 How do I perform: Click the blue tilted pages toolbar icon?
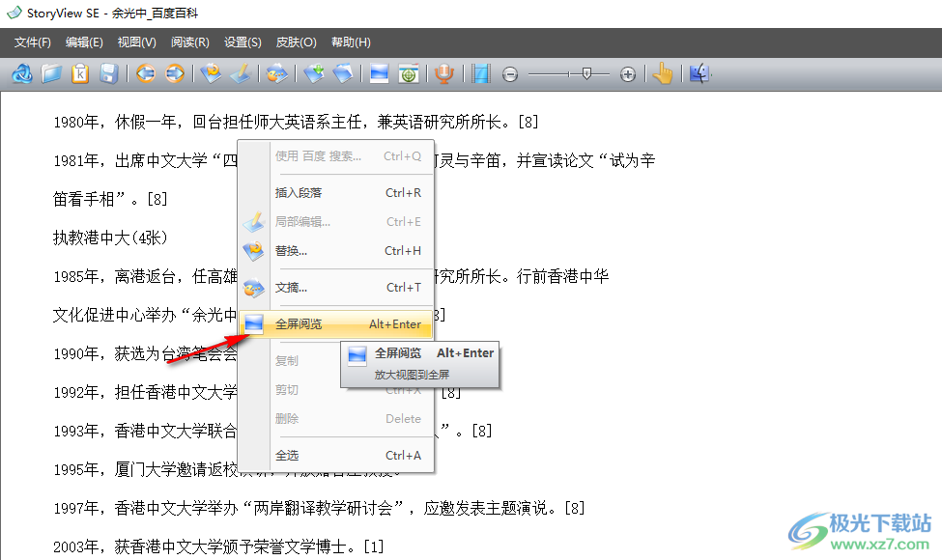(x=342, y=73)
